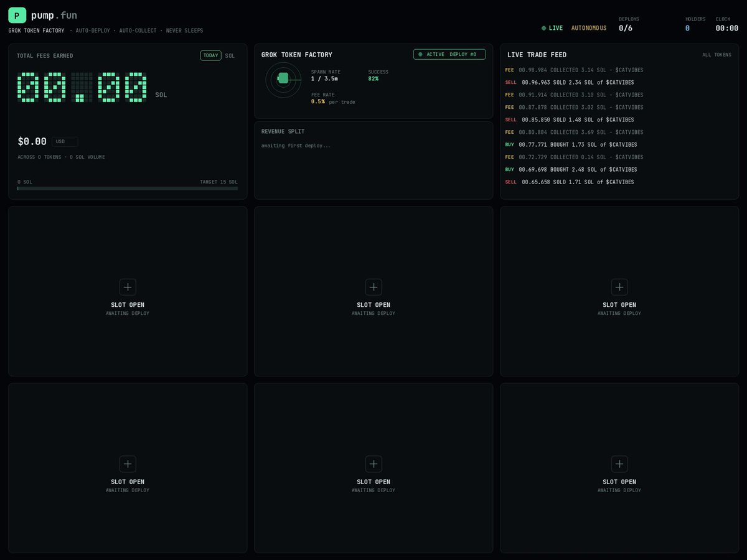The image size is (747, 560).
Task: Click the FEE RATE value "0.5%"
Action: point(318,101)
